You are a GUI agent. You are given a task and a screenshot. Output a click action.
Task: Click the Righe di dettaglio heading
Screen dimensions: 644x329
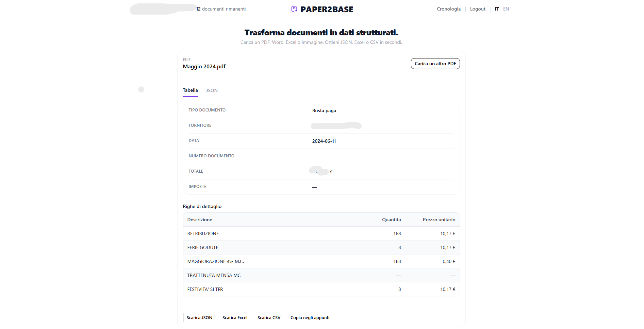click(x=202, y=207)
